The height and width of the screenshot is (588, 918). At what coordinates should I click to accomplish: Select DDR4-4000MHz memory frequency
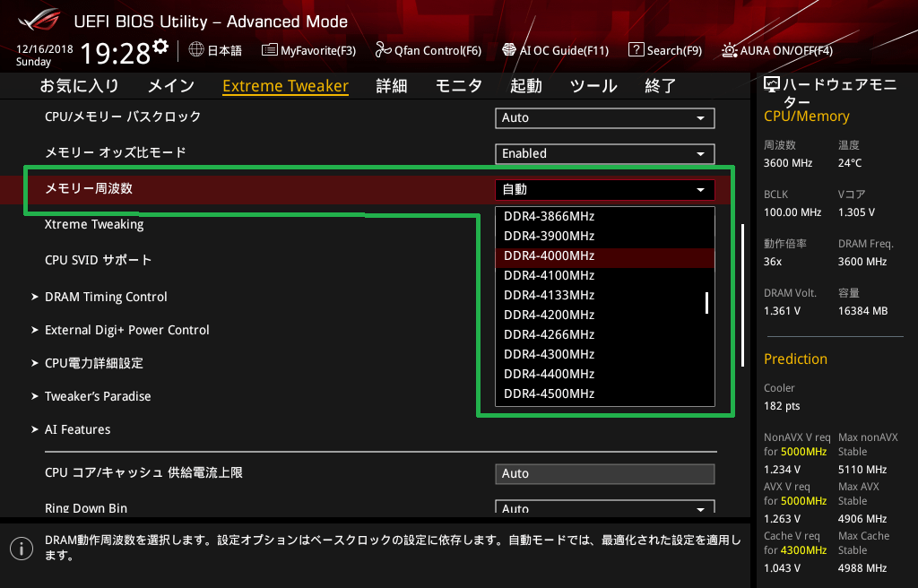click(605, 256)
